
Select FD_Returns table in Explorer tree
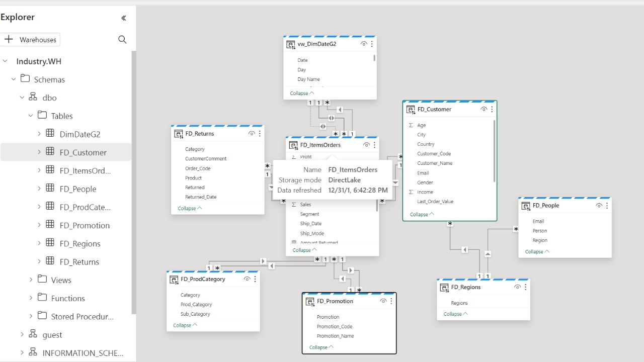79,261
